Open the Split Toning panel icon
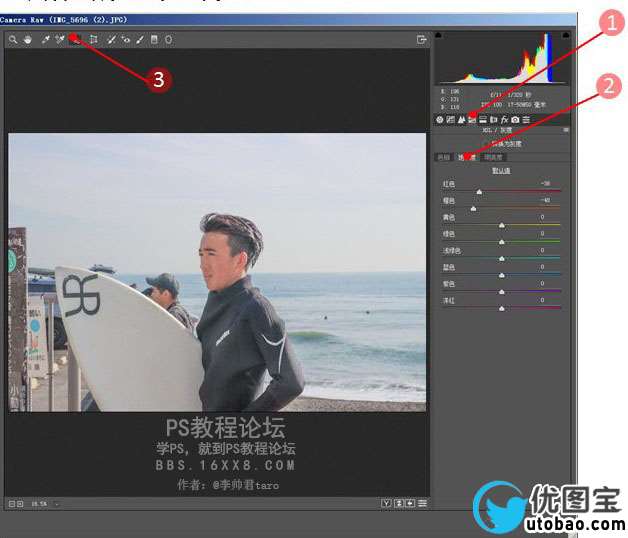This screenshot has width=628, height=538. click(x=483, y=119)
